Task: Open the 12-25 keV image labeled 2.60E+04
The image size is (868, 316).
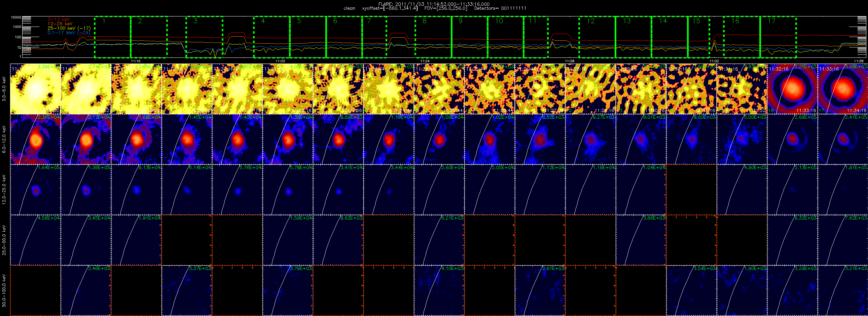Action: [439, 190]
